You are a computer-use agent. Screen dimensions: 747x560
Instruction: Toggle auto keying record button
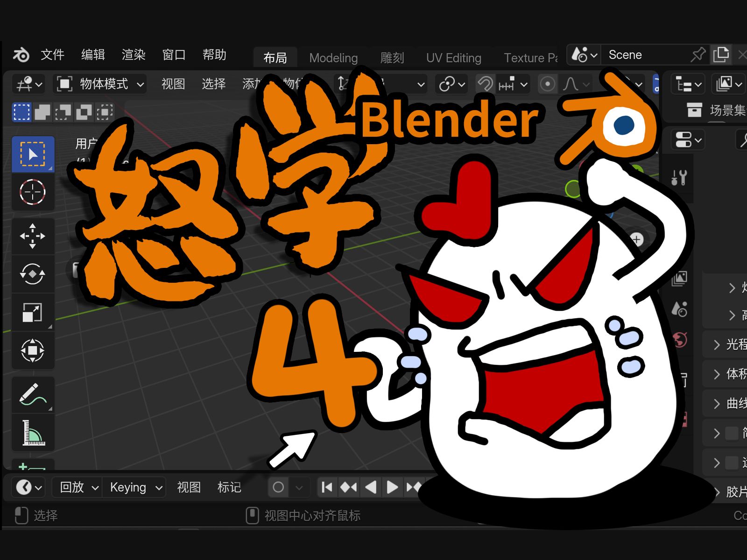(x=278, y=488)
